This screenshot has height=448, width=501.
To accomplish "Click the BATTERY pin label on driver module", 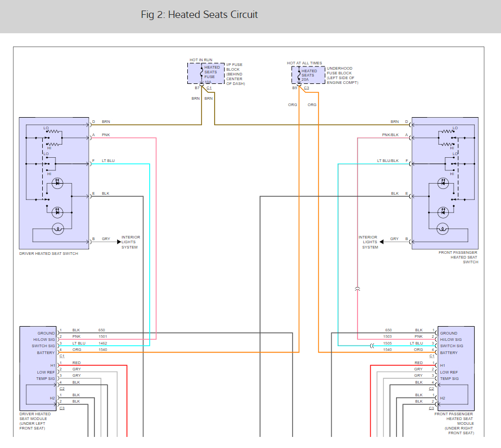I will click(x=46, y=352).
